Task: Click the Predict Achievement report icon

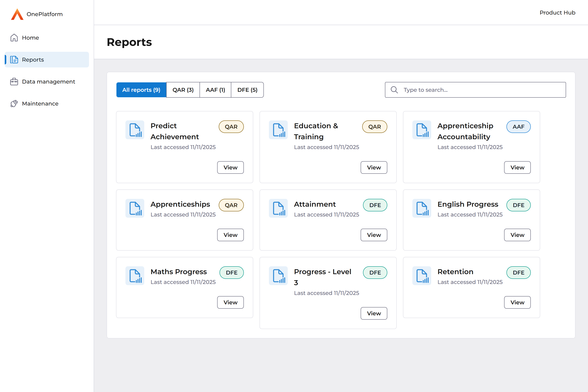Action: 135,130
